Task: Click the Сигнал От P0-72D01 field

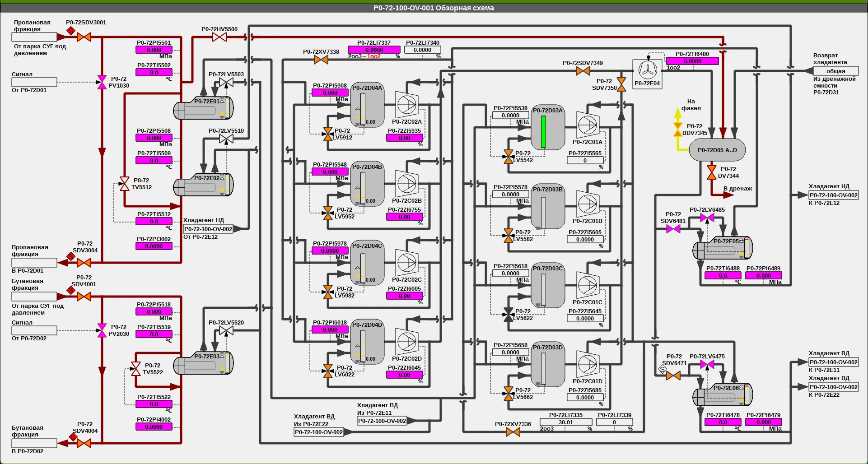Action: 34,82
